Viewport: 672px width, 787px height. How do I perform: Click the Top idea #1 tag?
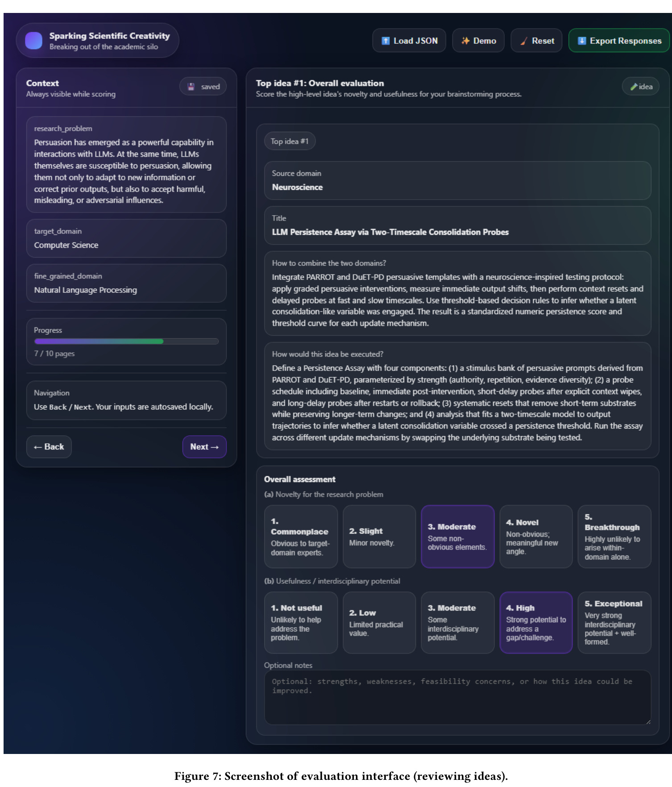(x=290, y=141)
